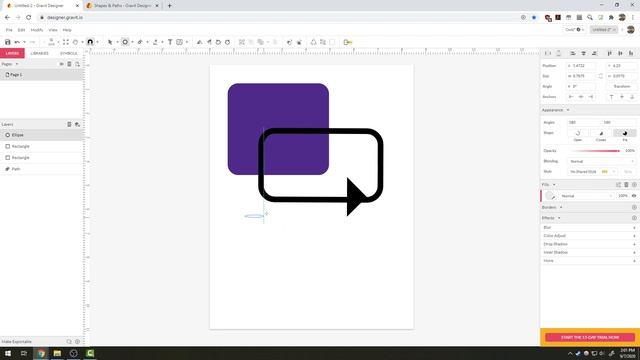Delete the fill with trash icon

[626, 185]
